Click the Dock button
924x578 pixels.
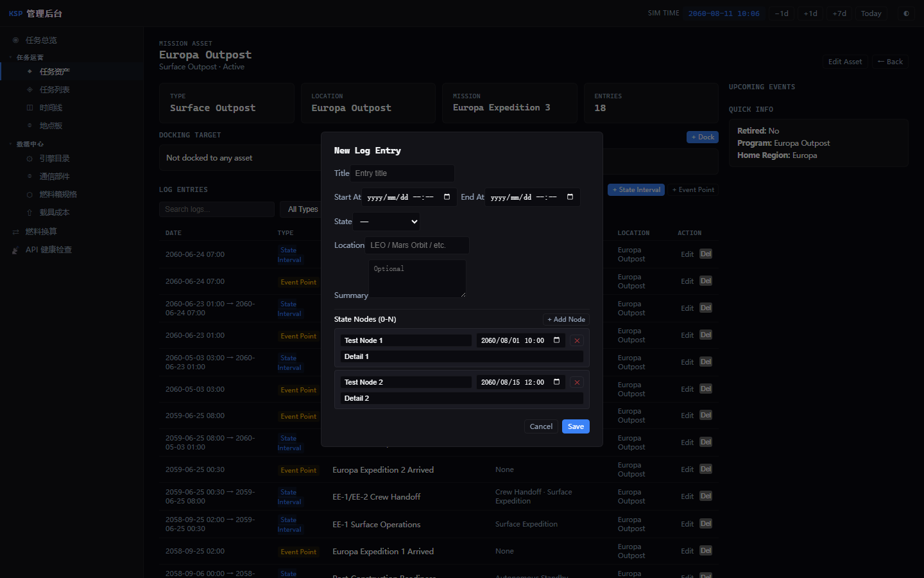pyautogui.click(x=703, y=137)
